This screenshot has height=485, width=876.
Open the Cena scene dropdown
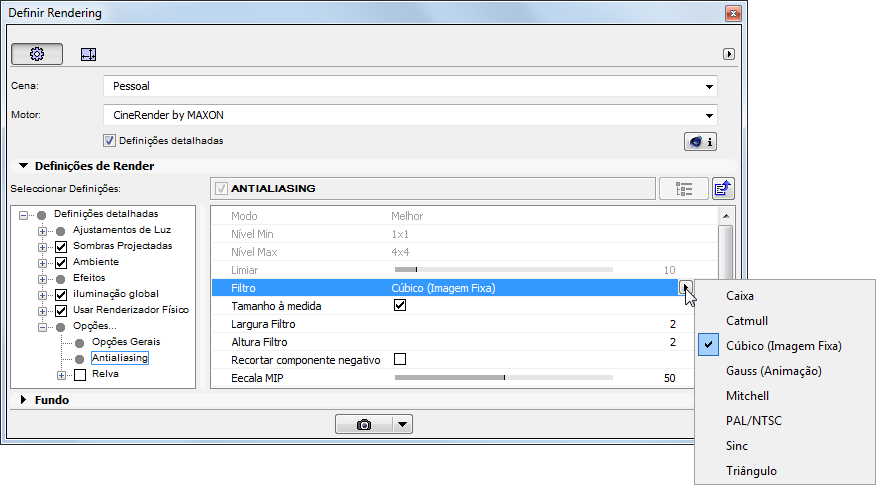pyautogui.click(x=410, y=87)
